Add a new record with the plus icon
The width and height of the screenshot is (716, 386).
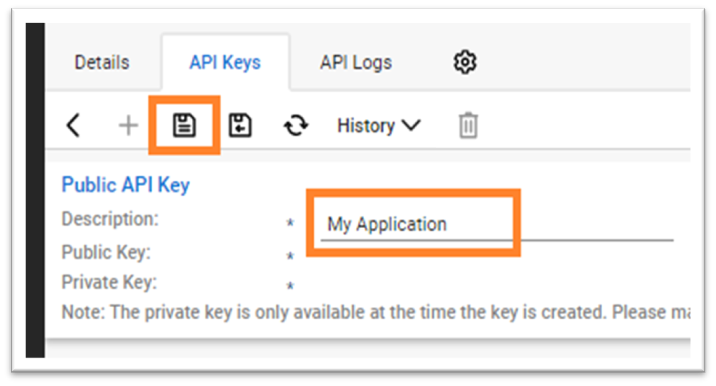point(128,125)
